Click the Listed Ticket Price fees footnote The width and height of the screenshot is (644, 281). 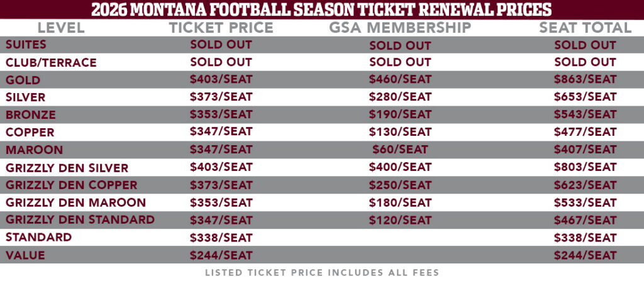pyautogui.click(x=321, y=272)
